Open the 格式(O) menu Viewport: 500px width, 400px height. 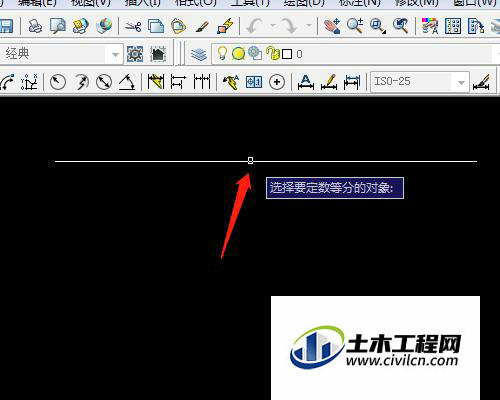pyautogui.click(x=196, y=3)
